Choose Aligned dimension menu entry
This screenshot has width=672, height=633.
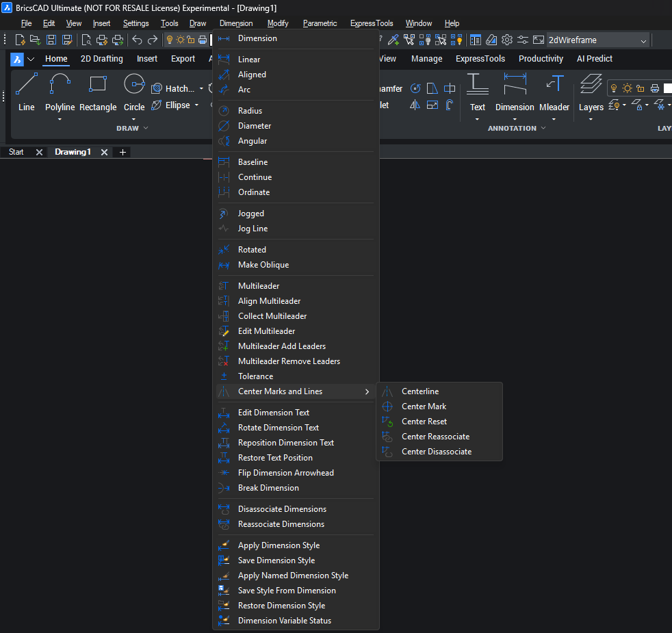tap(296, 75)
